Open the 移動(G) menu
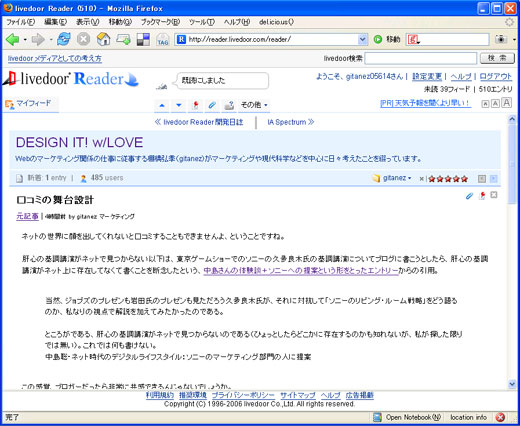 pyautogui.click(x=120, y=22)
